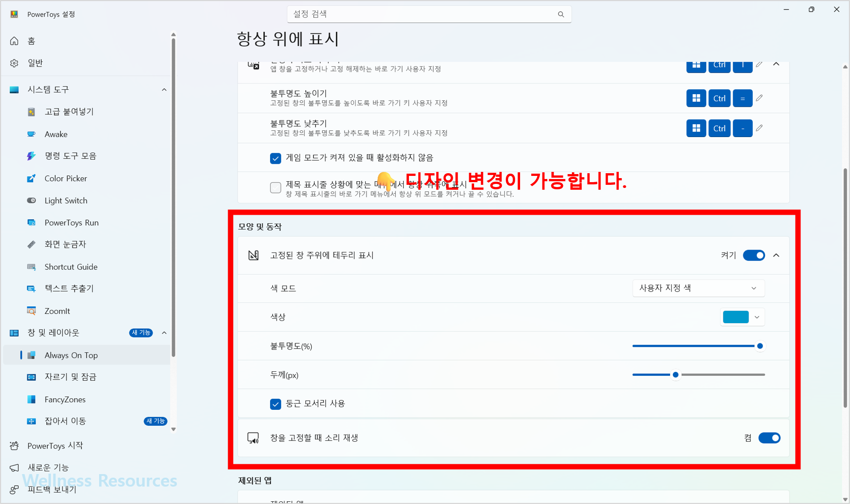Open 색 모드 dropdown 사용자 지정 색
The image size is (850, 504).
pyautogui.click(x=699, y=288)
